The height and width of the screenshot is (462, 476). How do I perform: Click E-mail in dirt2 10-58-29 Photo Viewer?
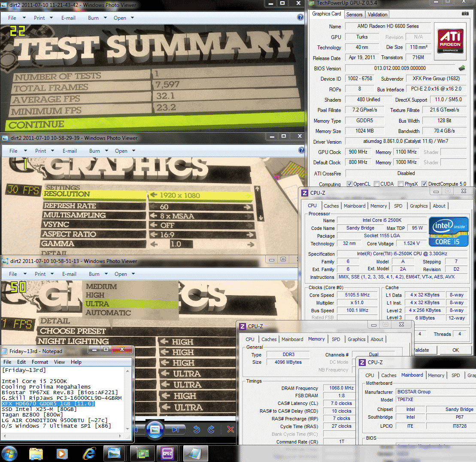[x=70, y=151]
